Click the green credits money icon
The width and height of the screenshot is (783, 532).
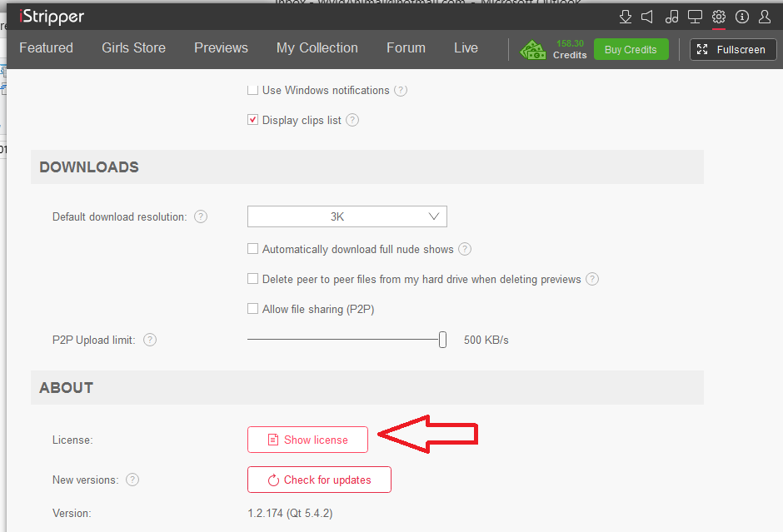tap(533, 50)
